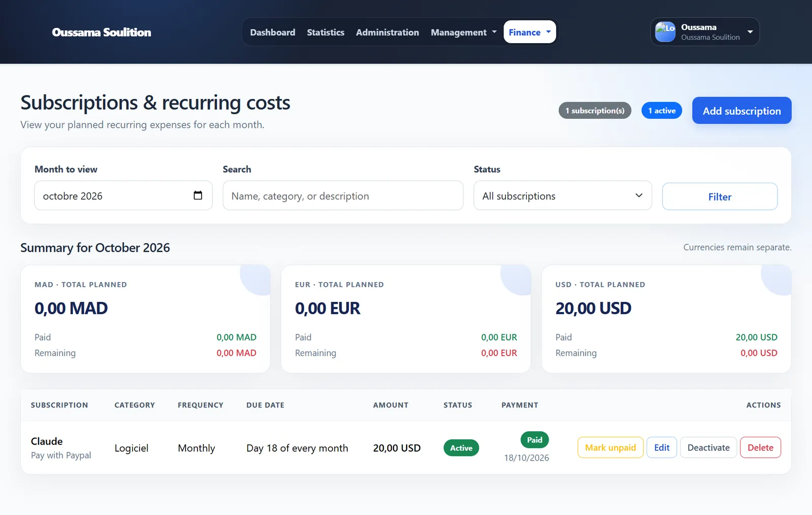The height and width of the screenshot is (515, 812).
Task: Click the Filter button
Action: pos(720,196)
